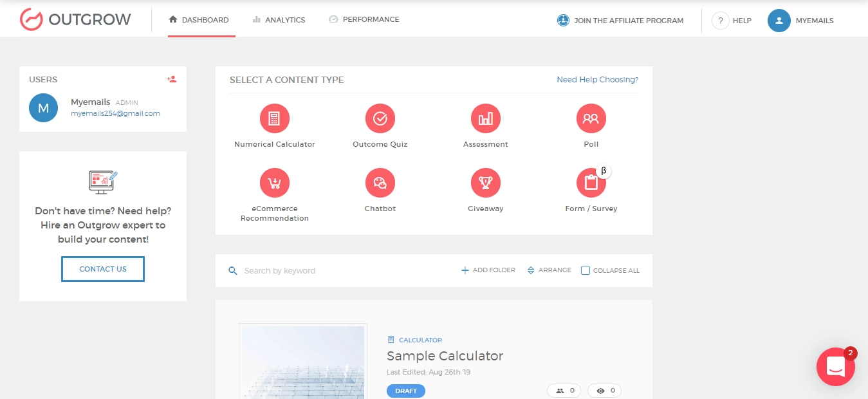868x399 pixels.
Task: Select the Chatbot content type icon
Action: coord(380,183)
